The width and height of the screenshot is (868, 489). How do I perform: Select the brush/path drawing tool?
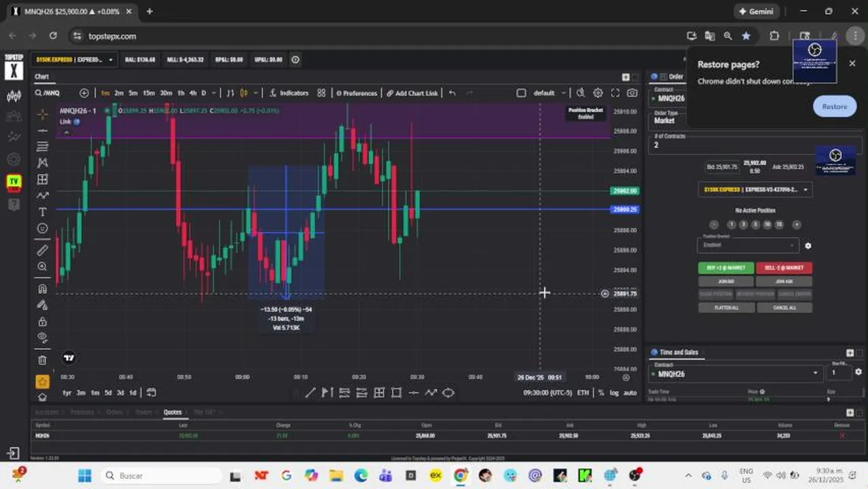click(x=42, y=196)
